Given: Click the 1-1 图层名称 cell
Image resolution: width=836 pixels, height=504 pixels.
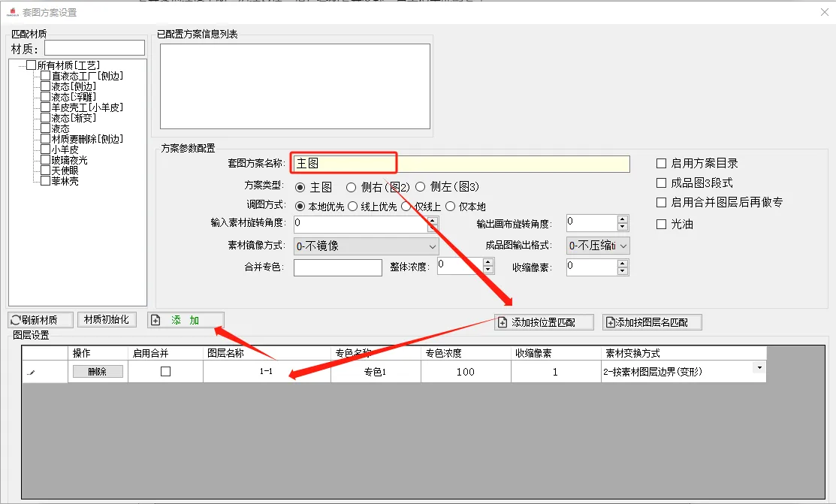Looking at the screenshot, I should click(267, 372).
